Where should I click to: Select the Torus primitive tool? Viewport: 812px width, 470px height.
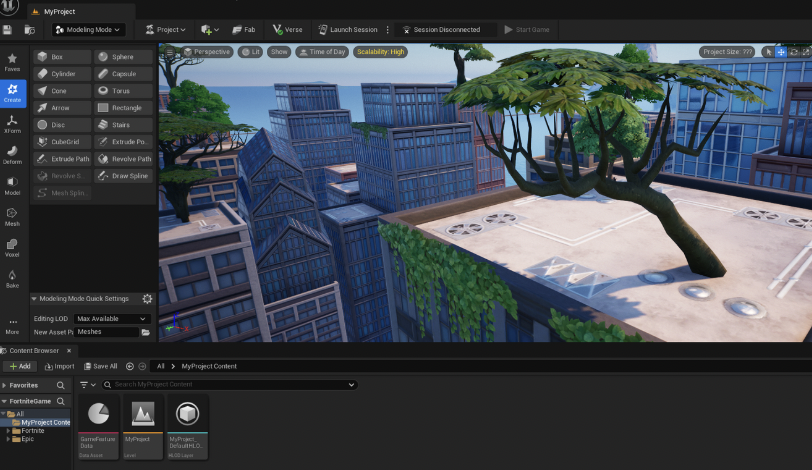point(123,91)
